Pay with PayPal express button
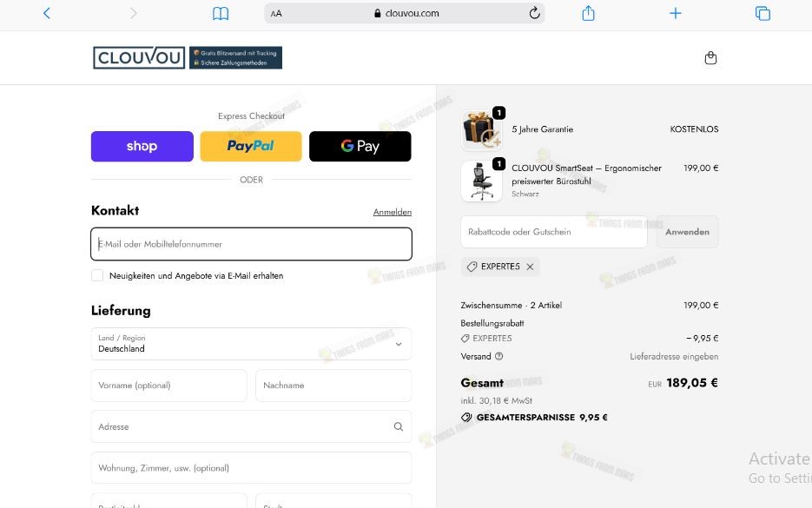812x508 pixels. 251,146
